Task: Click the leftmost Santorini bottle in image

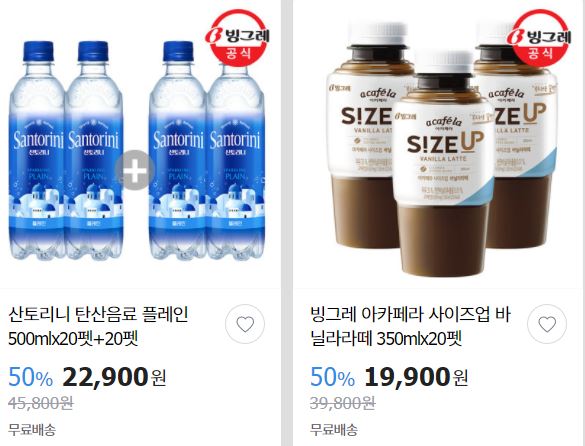Action: 37,150
